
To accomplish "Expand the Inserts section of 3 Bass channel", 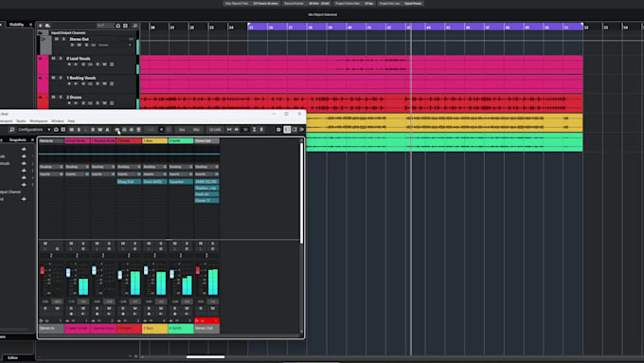I will click(154, 174).
